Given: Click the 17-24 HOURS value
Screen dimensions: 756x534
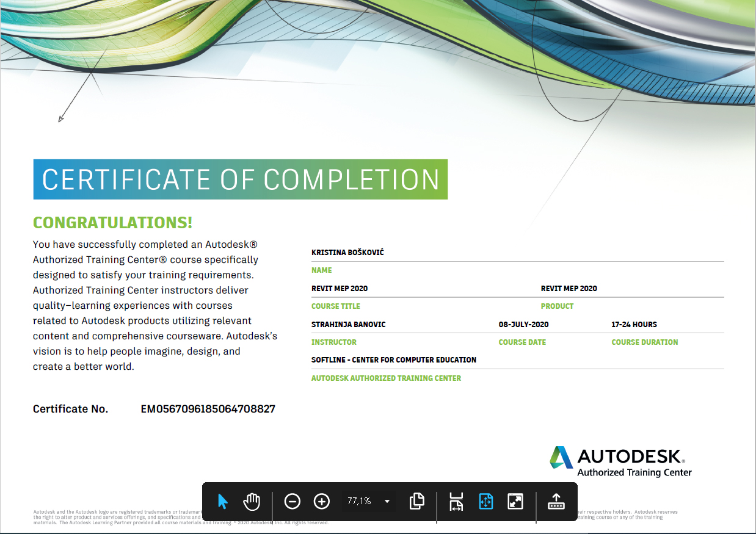Looking at the screenshot, I should (x=634, y=325).
